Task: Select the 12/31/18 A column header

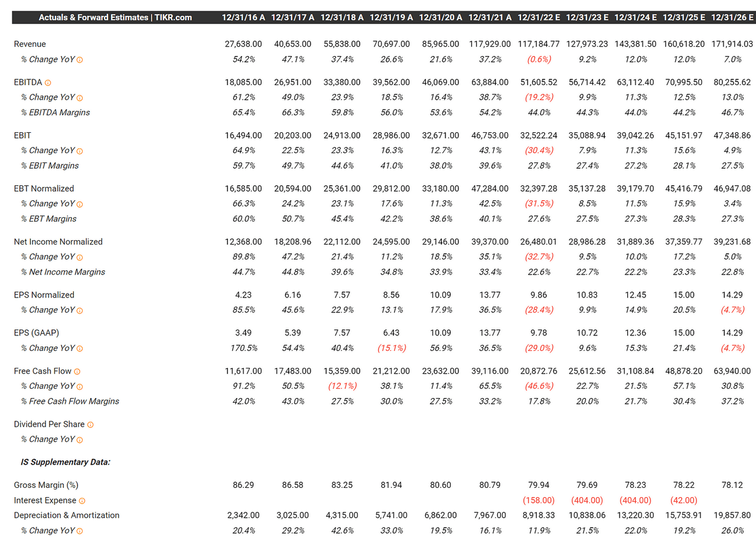Action: pos(342,17)
